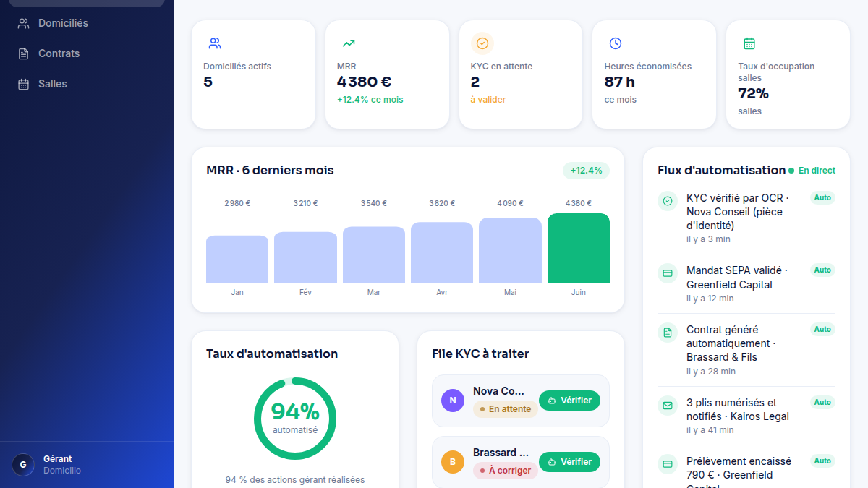
Task: Click the +12.4% badge in MRR chart
Action: [586, 171]
